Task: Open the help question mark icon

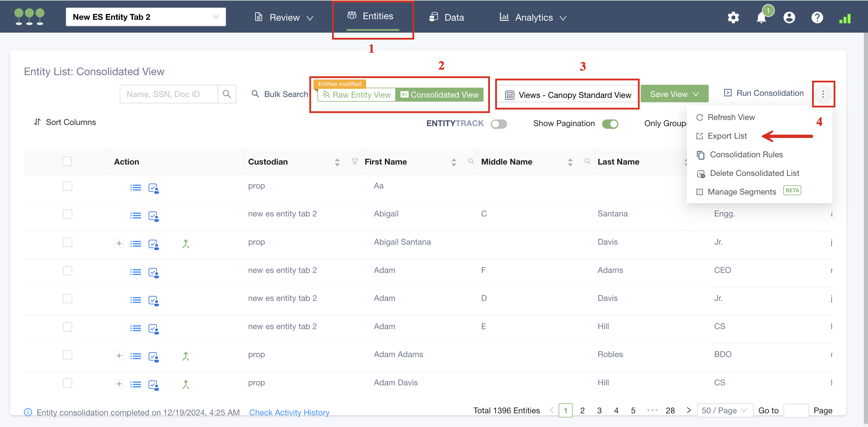Action: pos(817,17)
